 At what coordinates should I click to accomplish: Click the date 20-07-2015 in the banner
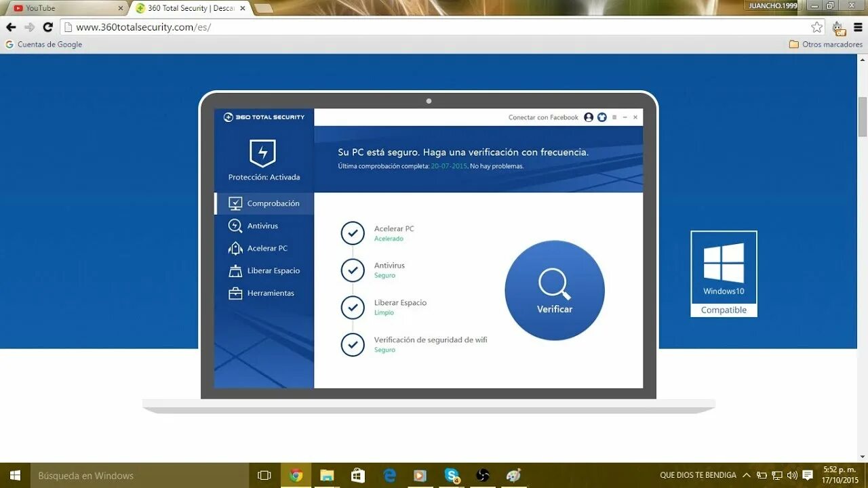[449, 166]
